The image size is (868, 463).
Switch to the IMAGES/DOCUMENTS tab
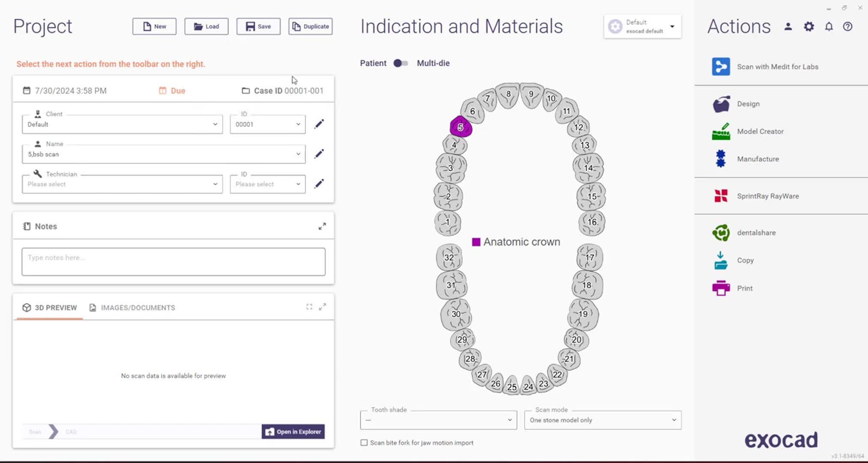(132, 307)
